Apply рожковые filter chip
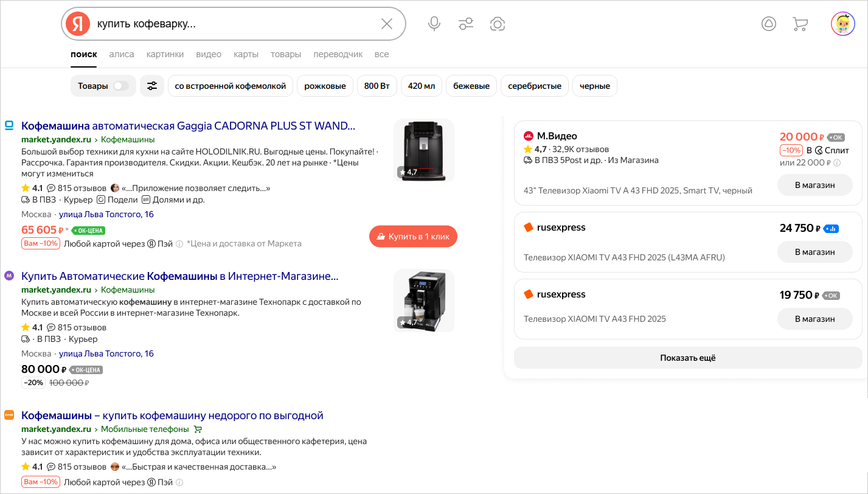The width and height of the screenshot is (868, 494). [x=325, y=86]
